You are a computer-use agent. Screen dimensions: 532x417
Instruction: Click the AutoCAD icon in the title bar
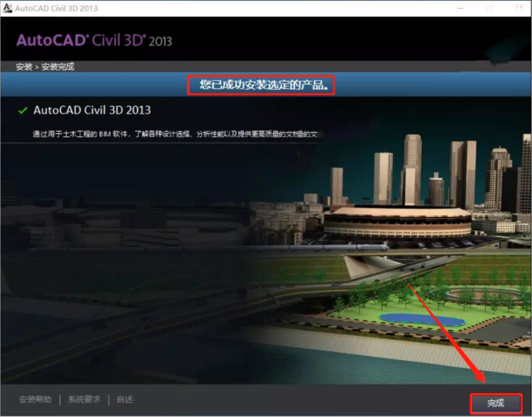point(7,8)
